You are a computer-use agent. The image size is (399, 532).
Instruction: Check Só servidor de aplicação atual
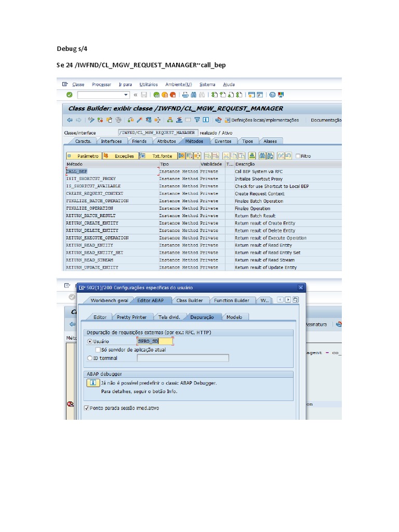pyautogui.click(x=98, y=350)
